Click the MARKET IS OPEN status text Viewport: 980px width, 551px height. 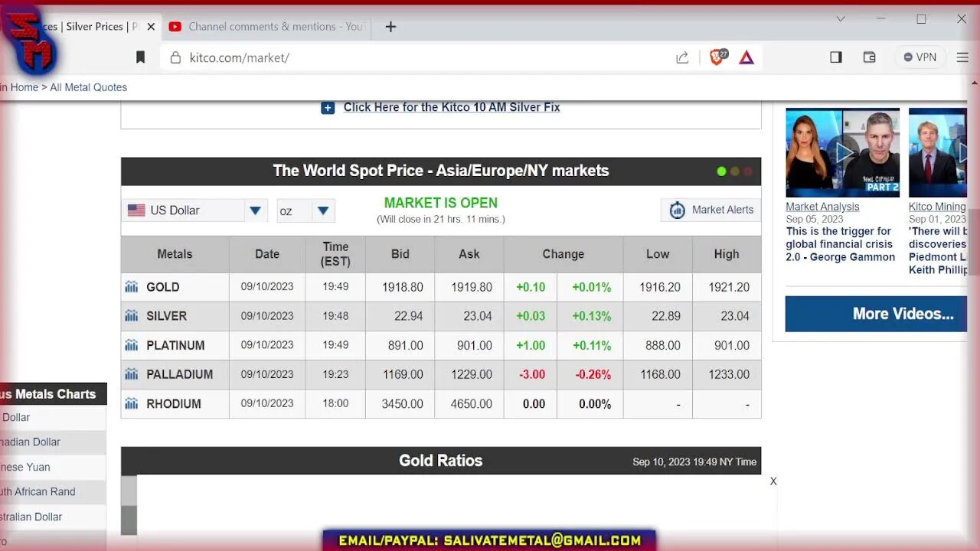coord(441,203)
